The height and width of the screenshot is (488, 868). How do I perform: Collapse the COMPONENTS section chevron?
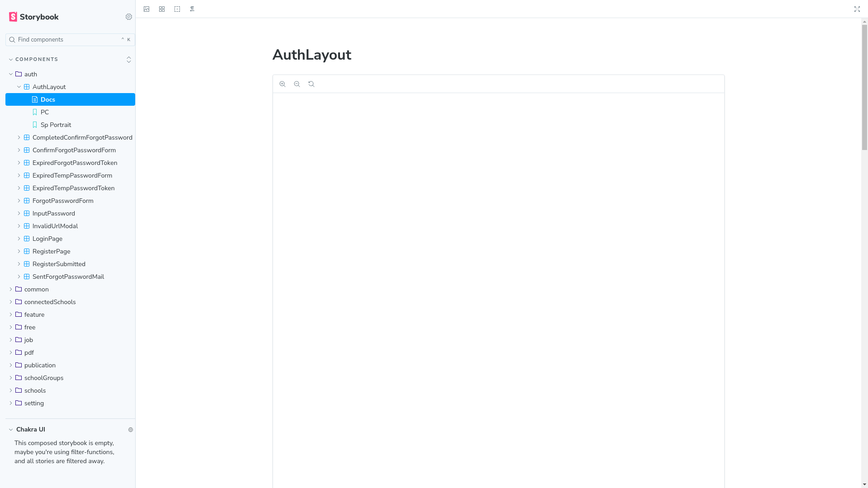pos(11,60)
